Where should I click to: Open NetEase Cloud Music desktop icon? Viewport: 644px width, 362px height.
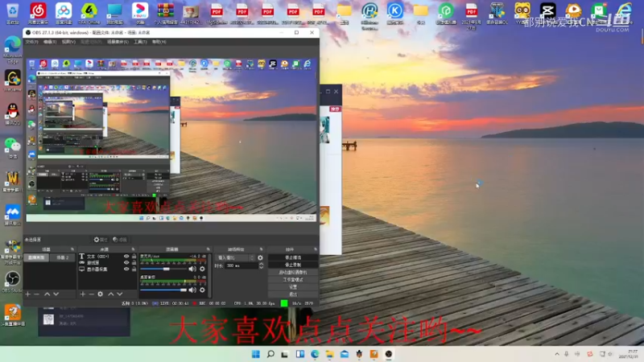point(38,13)
